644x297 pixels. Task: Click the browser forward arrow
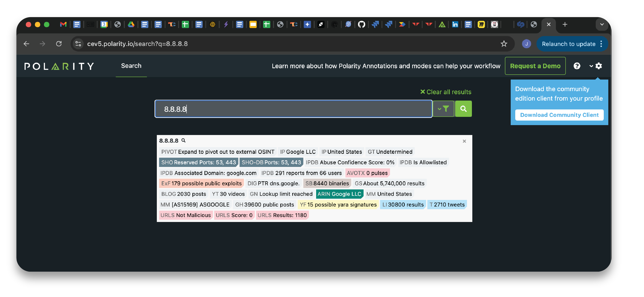pyautogui.click(x=43, y=44)
